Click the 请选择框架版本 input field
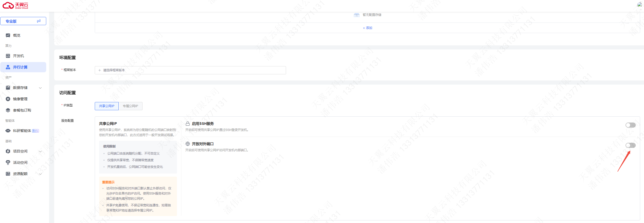 pos(190,70)
